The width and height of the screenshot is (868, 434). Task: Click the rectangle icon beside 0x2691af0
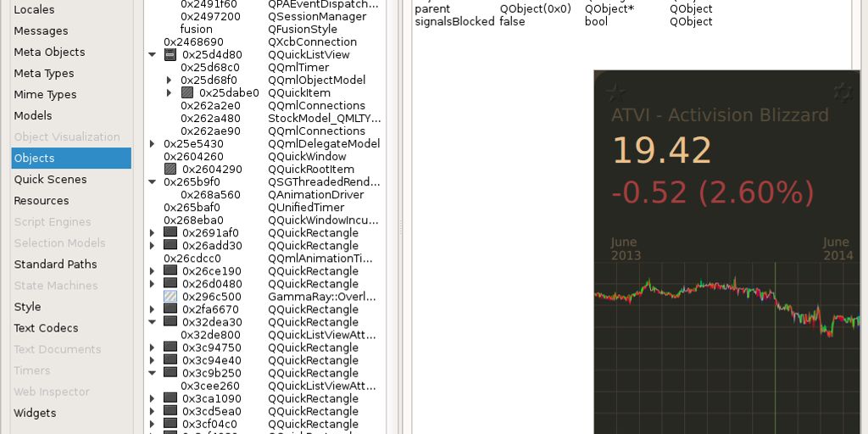point(170,232)
